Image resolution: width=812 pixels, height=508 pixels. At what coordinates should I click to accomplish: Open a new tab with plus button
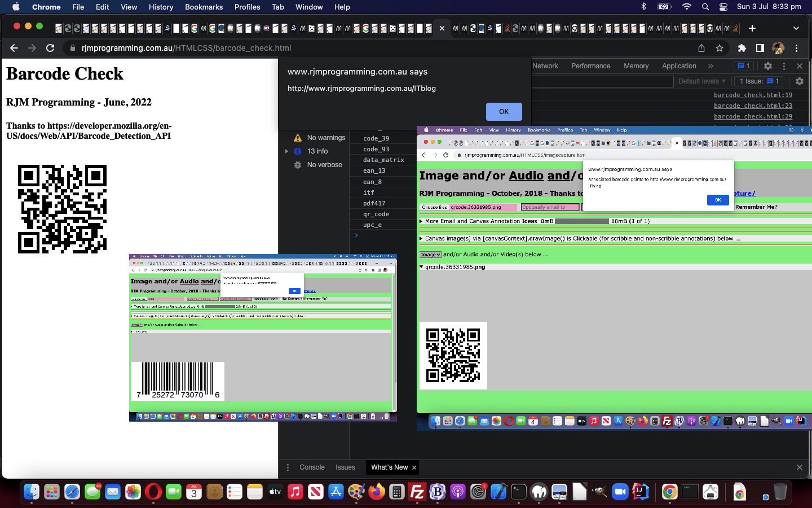[752, 28]
